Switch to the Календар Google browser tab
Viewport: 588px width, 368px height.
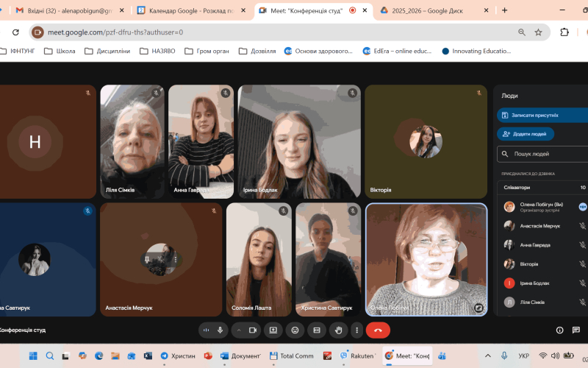(187, 10)
